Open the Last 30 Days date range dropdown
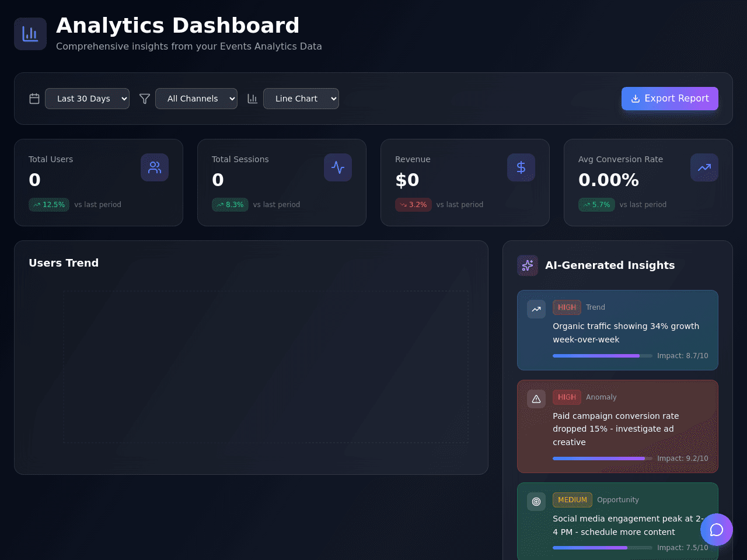Screen dimensions: 747x560 coord(87,99)
